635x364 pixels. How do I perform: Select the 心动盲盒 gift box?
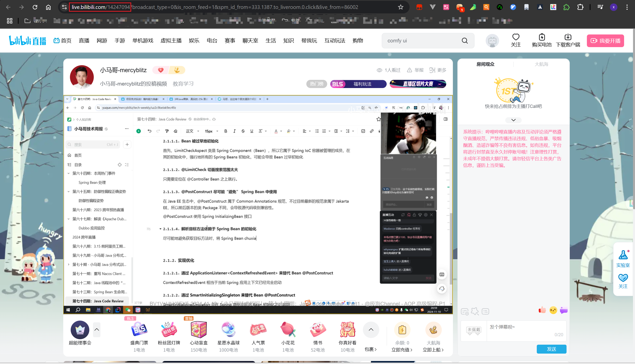pos(199,329)
